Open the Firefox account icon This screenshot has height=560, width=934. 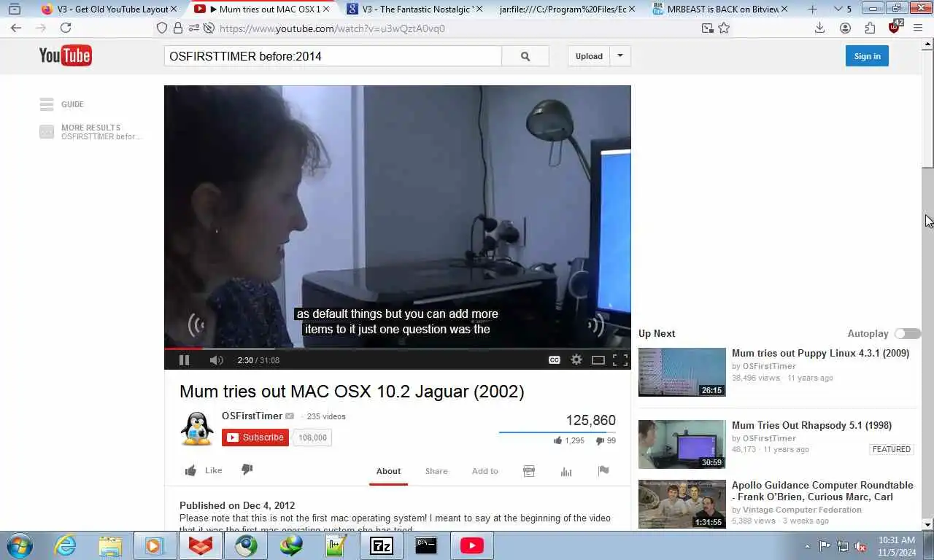click(x=845, y=28)
